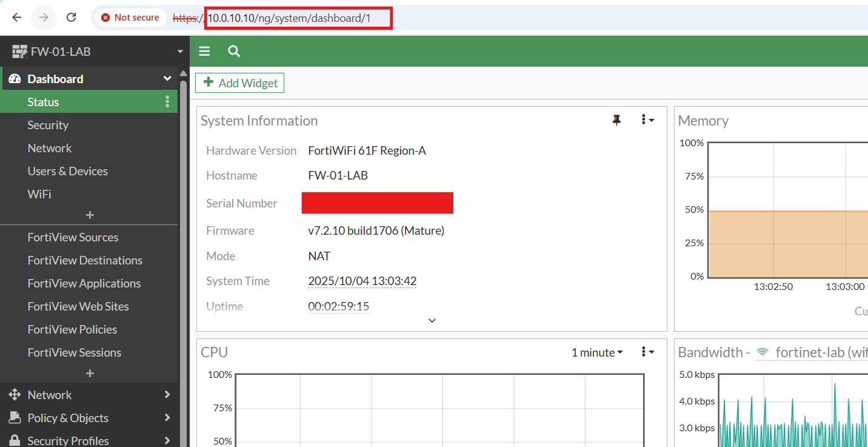Change CPU timeframe from 1 minute dropdown

[596, 352]
